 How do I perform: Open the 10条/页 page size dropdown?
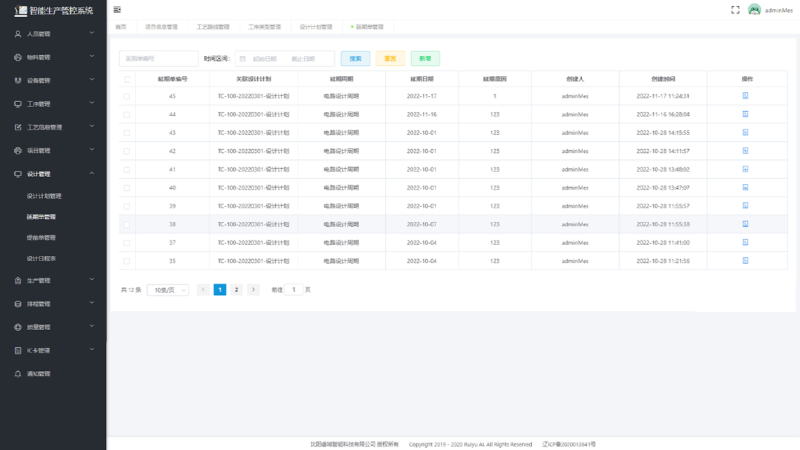167,290
